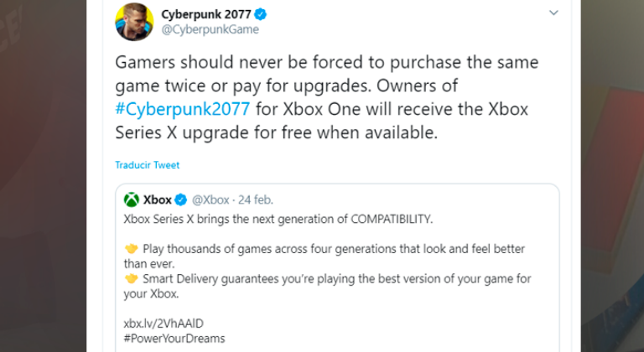Viewport: 644px width, 352px height.
Task: Click the pointing emoji before "Smart Delivery"
Action: (131, 278)
